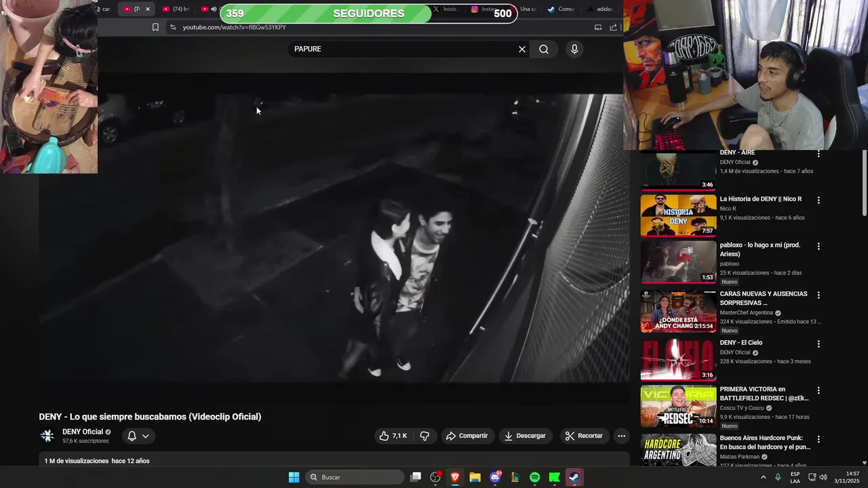The image size is (868, 488).
Task: Open Buenos Aires Hardcore Punk thumbnail
Action: [678, 451]
